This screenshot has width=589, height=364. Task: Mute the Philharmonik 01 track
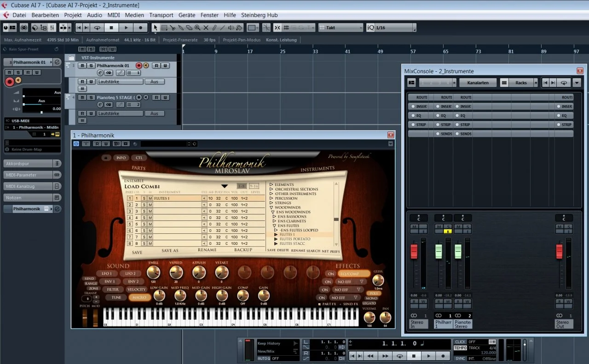[x=82, y=66]
